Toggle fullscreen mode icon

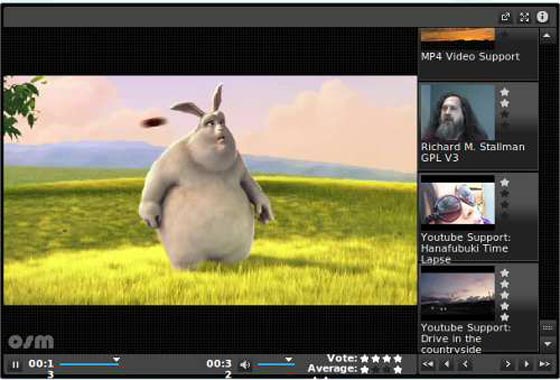pyautogui.click(x=524, y=17)
